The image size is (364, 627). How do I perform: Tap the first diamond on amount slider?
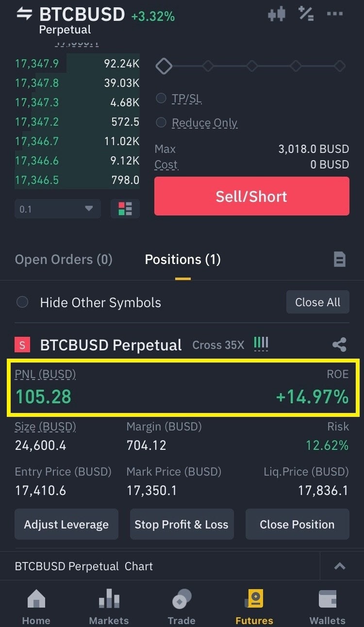164,66
